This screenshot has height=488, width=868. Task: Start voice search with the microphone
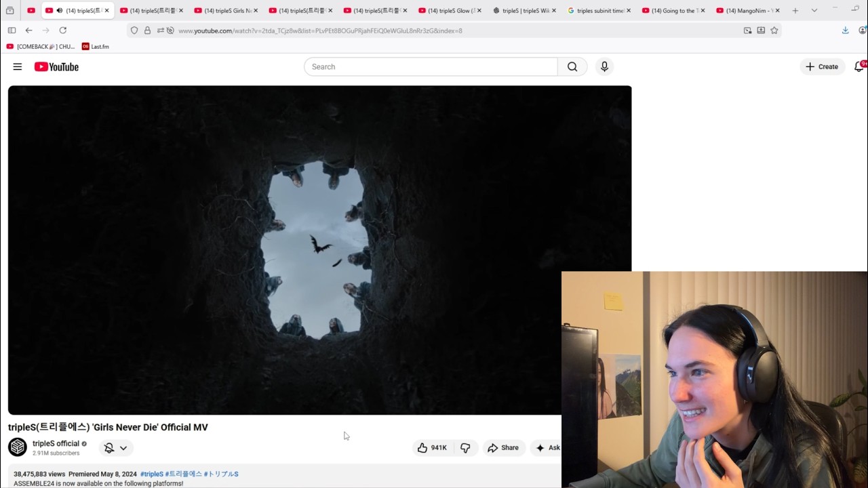click(x=604, y=66)
